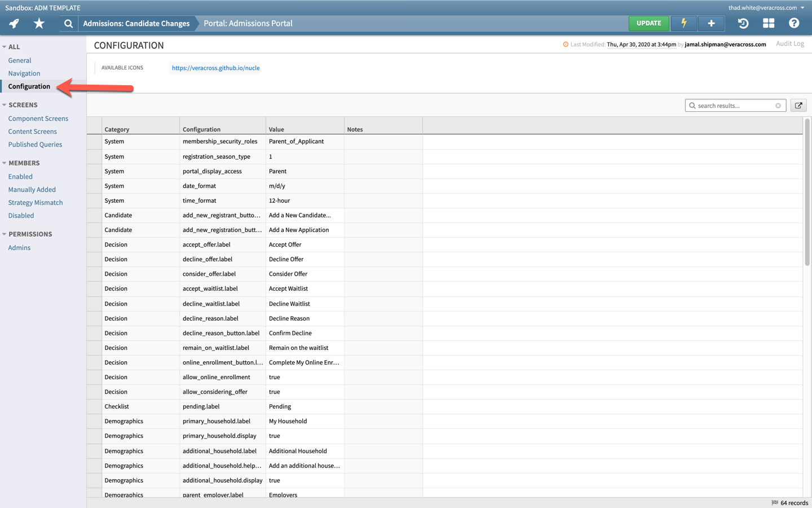Screen dimensions: 812x508
Task: Collapse the ALL section in sidebar
Action: 5,47
